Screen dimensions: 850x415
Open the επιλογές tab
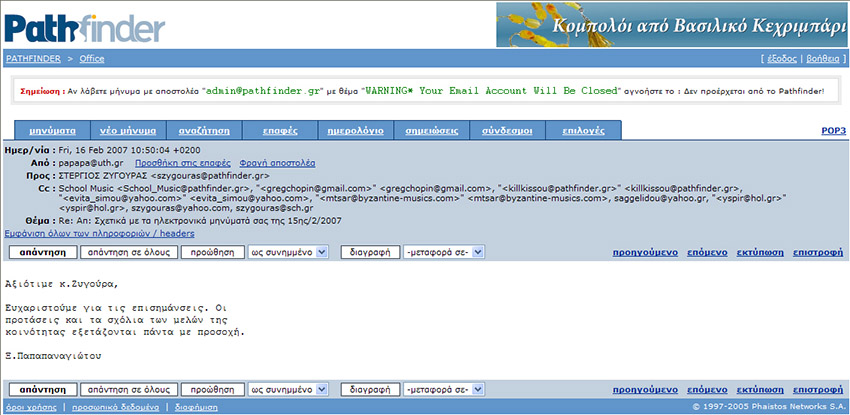coord(583,131)
